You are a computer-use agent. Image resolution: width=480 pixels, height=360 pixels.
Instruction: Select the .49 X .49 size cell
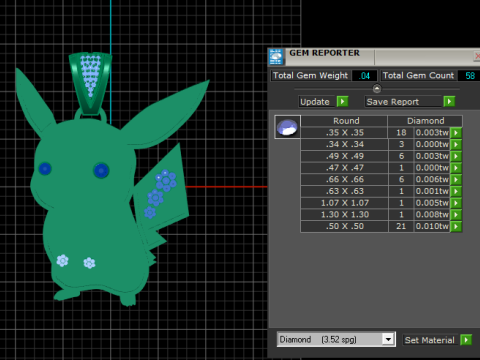345,156
